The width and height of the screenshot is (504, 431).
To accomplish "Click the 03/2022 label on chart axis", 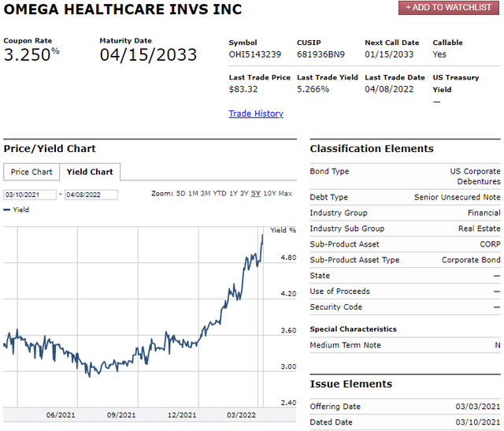I will 241,415.
